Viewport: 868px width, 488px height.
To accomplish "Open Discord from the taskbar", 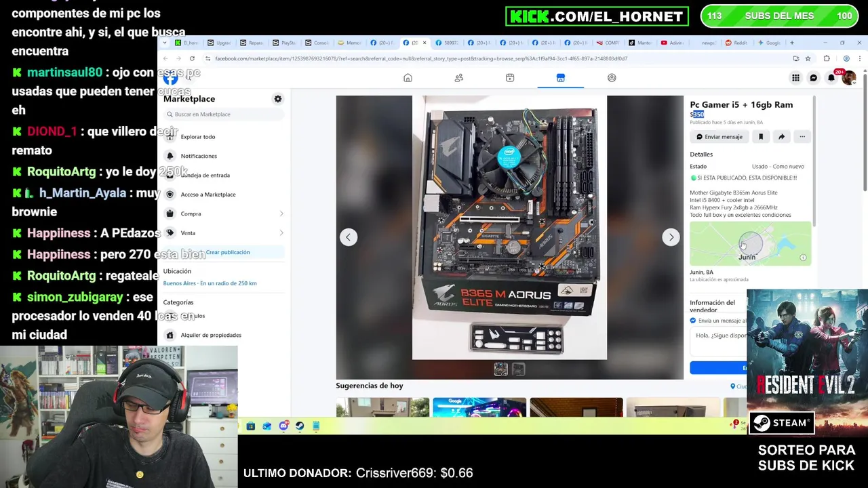I will coord(283,426).
